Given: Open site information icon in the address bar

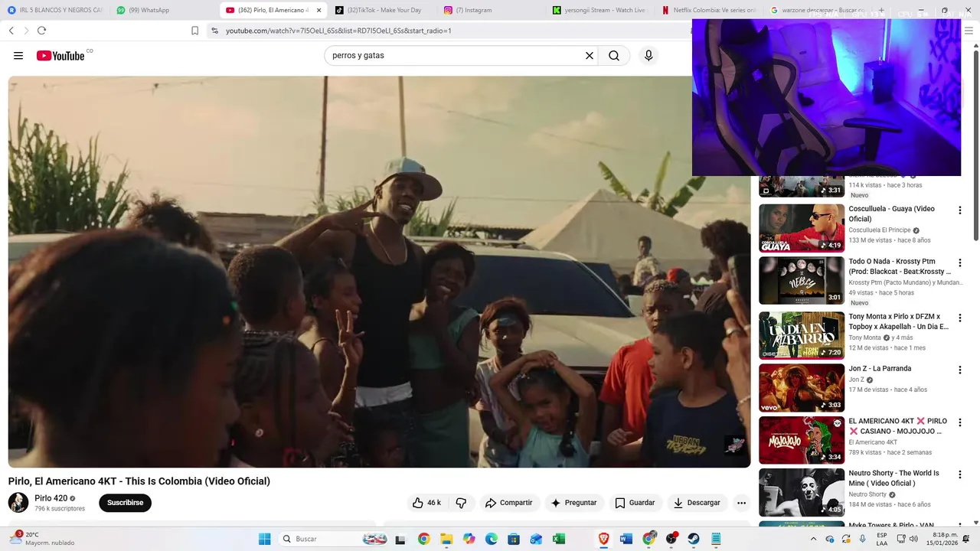Looking at the screenshot, I should [215, 31].
